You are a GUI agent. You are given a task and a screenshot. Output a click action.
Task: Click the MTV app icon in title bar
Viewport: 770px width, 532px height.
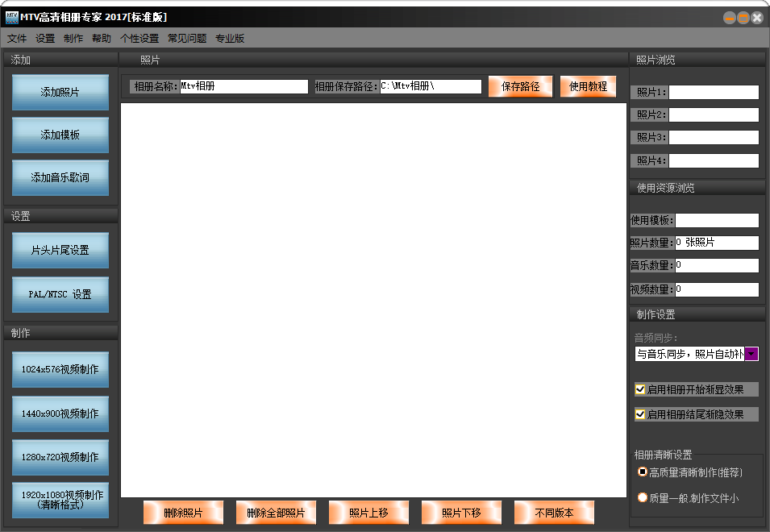coord(12,18)
